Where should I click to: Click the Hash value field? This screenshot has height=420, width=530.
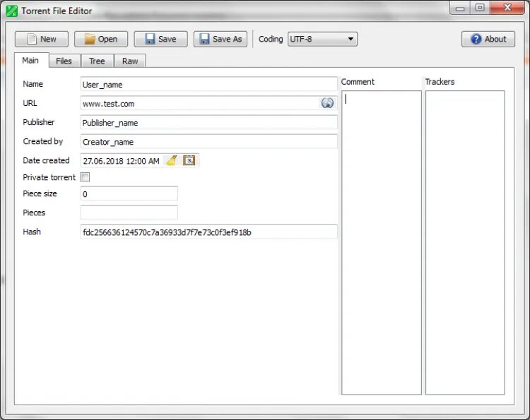(x=209, y=232)
